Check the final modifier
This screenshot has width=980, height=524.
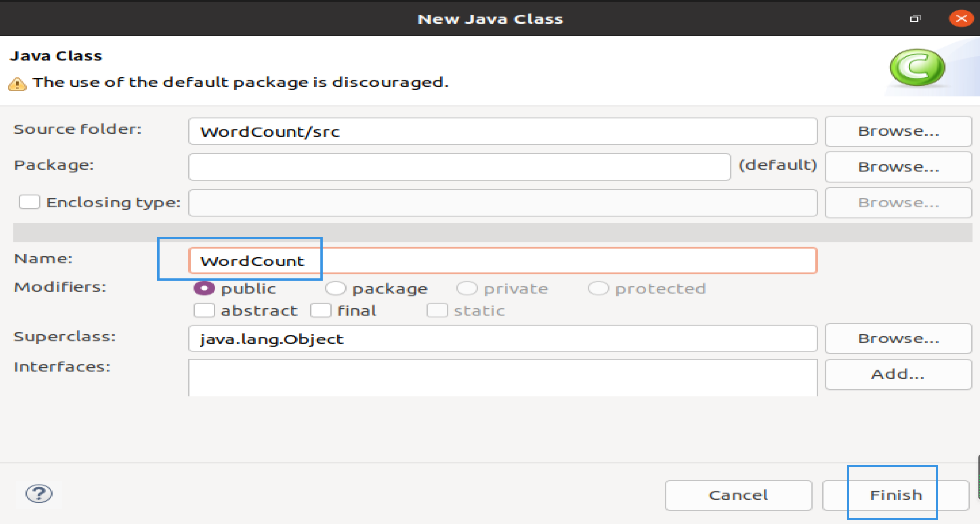click(x=320, y=311)
